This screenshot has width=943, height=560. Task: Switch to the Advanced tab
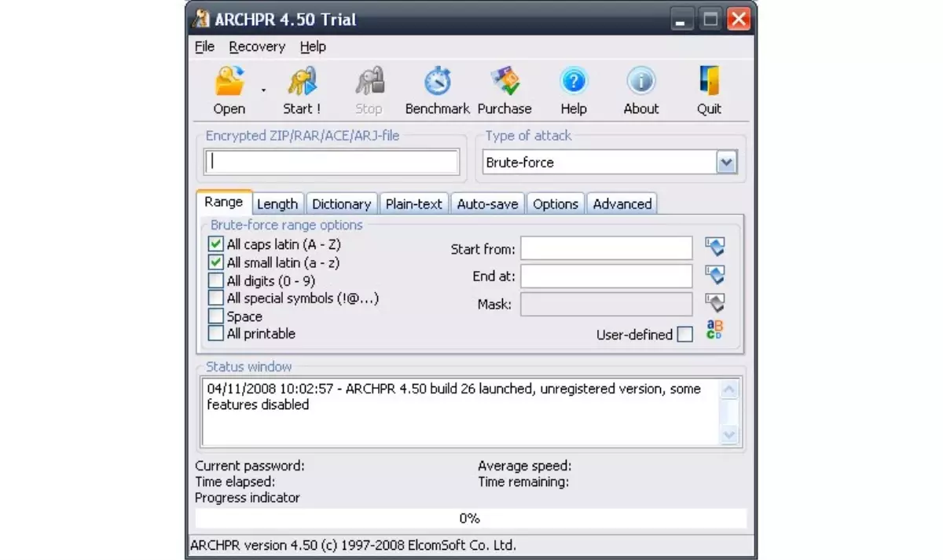(x=622, y=204)
